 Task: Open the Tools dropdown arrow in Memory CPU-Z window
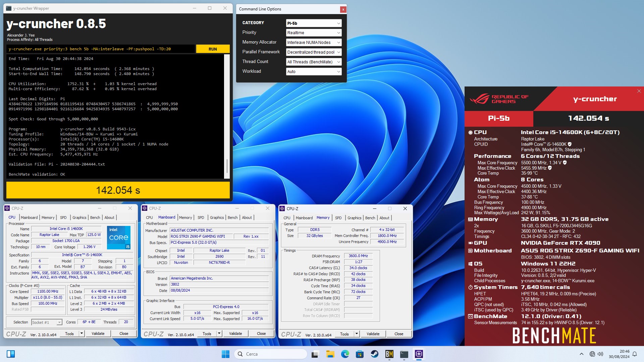pos(357,334)
